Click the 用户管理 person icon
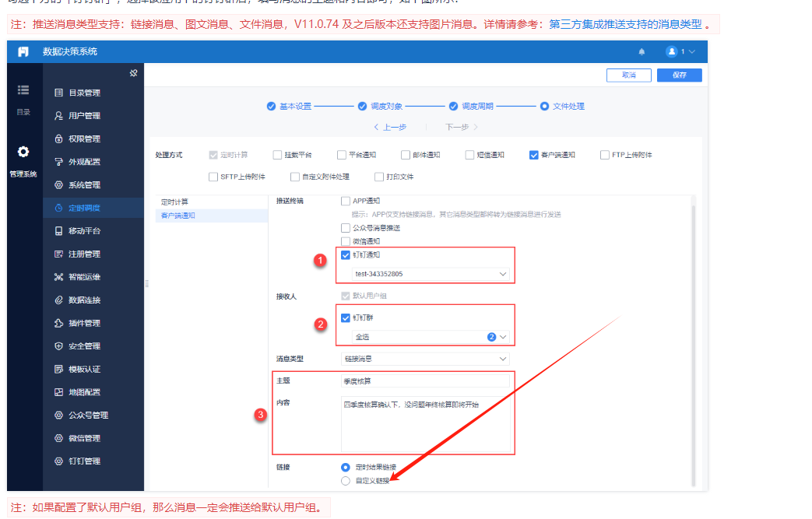 [x=58, y=115]
